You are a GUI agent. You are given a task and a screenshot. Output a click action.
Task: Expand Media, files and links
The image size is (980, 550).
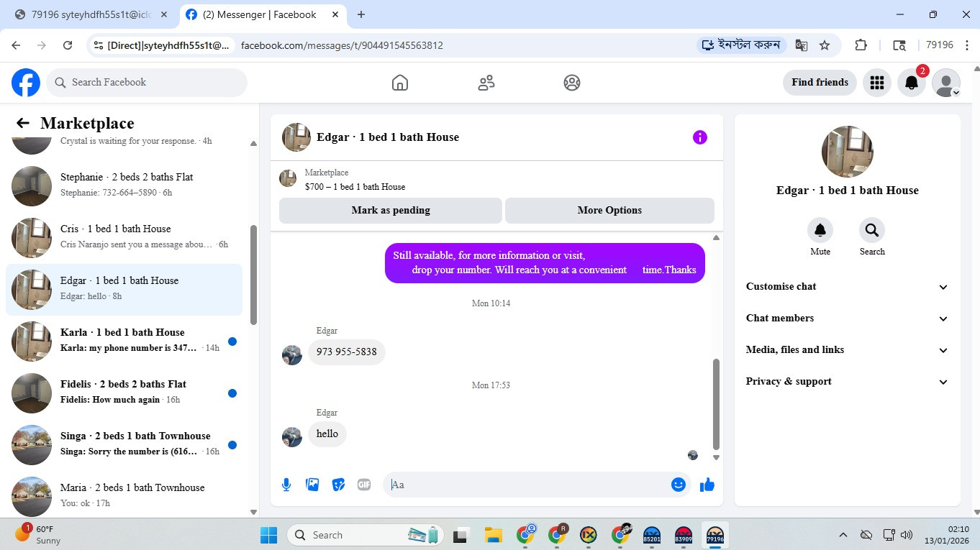point(848,350)
